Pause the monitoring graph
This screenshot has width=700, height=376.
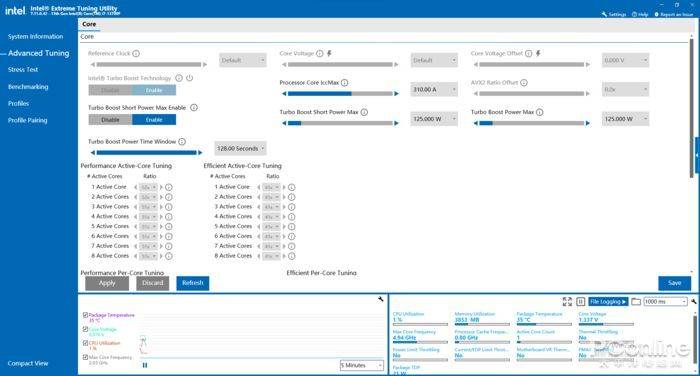[x=145, y=365]
